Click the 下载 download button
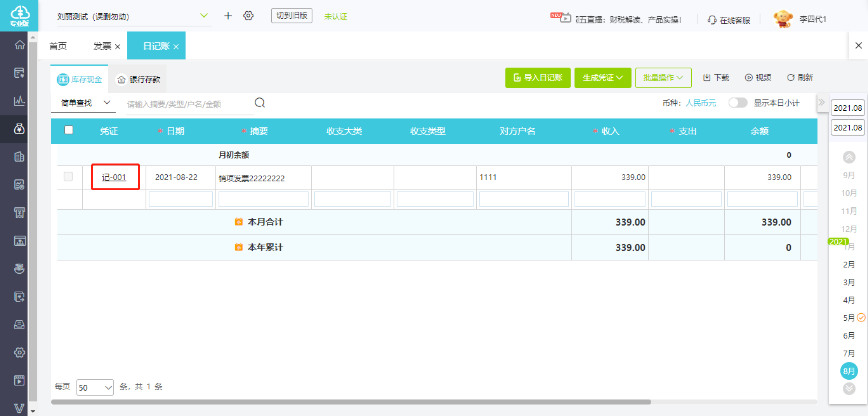 (716, 77)
